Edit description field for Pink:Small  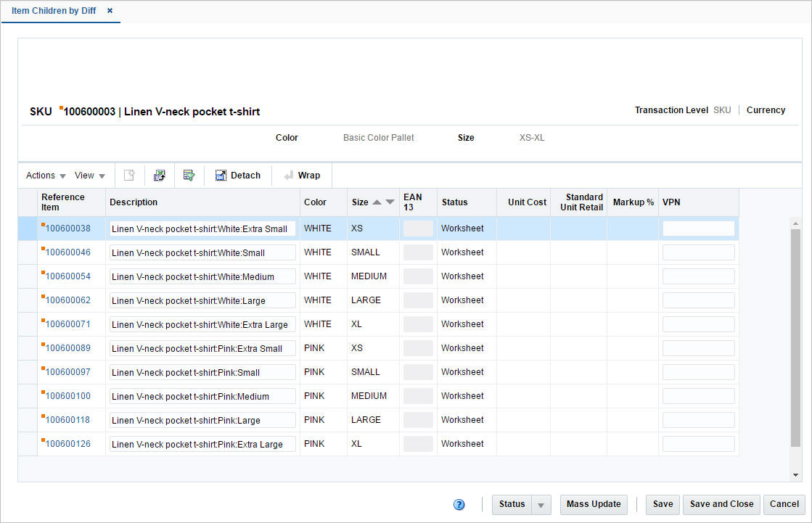pos(202,372)
